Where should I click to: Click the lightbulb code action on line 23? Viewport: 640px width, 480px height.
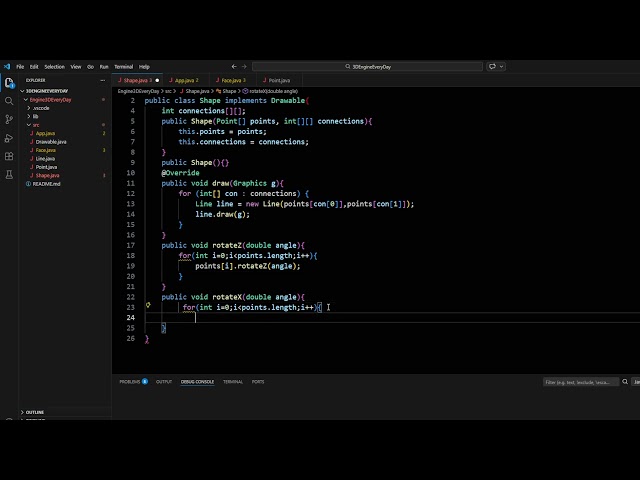pos(148,305)
